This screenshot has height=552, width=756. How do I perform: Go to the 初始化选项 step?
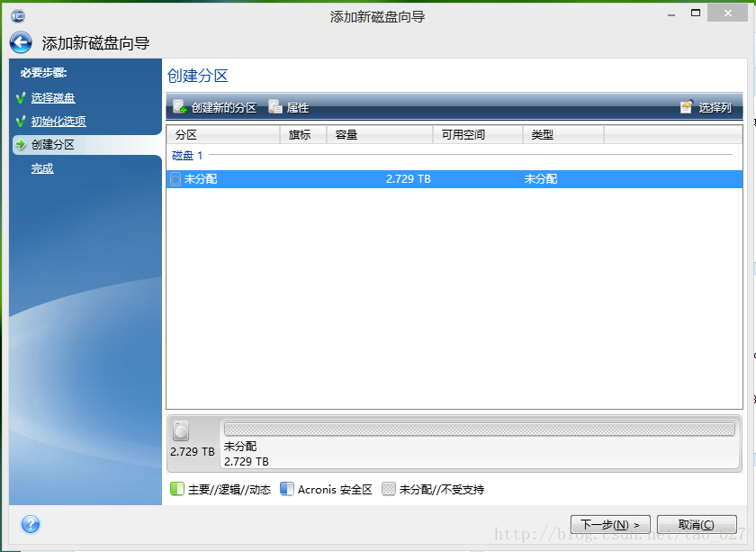(x=58, y=121)
